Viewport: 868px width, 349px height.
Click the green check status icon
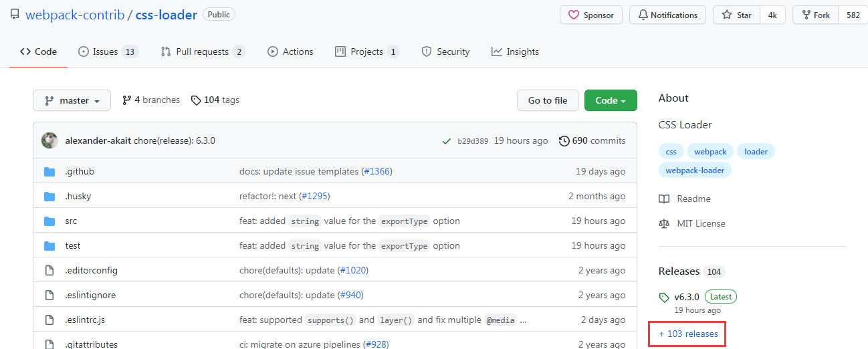pyautogui.click(x=446, y=141)
